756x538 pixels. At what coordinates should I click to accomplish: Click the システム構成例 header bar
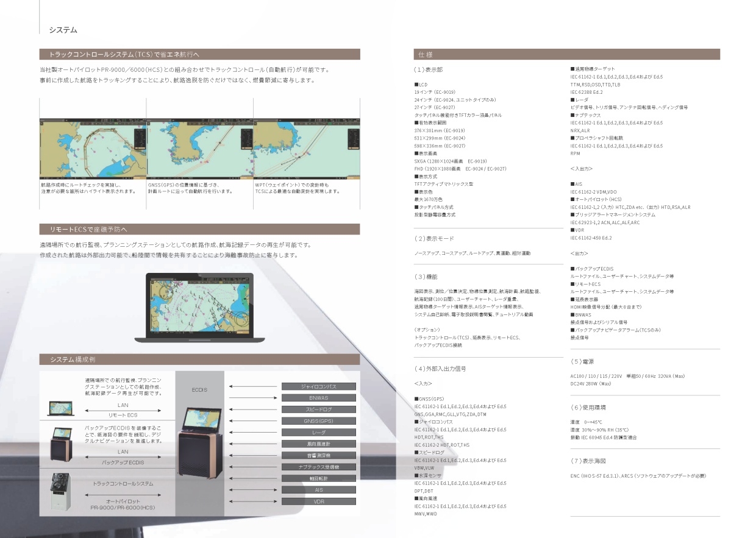pos(199,359)
